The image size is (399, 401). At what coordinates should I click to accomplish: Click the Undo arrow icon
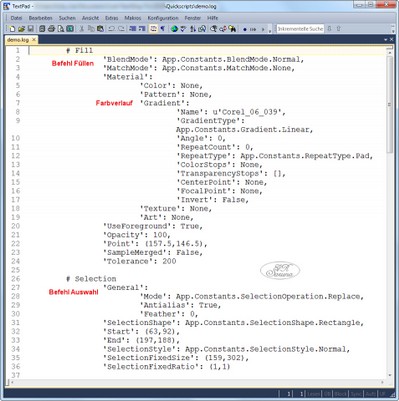tap(112, 29)
